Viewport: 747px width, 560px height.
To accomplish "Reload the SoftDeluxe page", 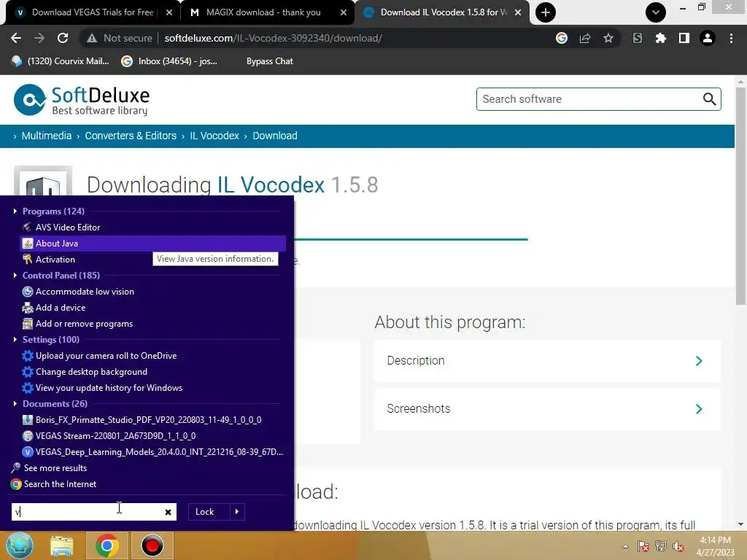I will 63,38.
